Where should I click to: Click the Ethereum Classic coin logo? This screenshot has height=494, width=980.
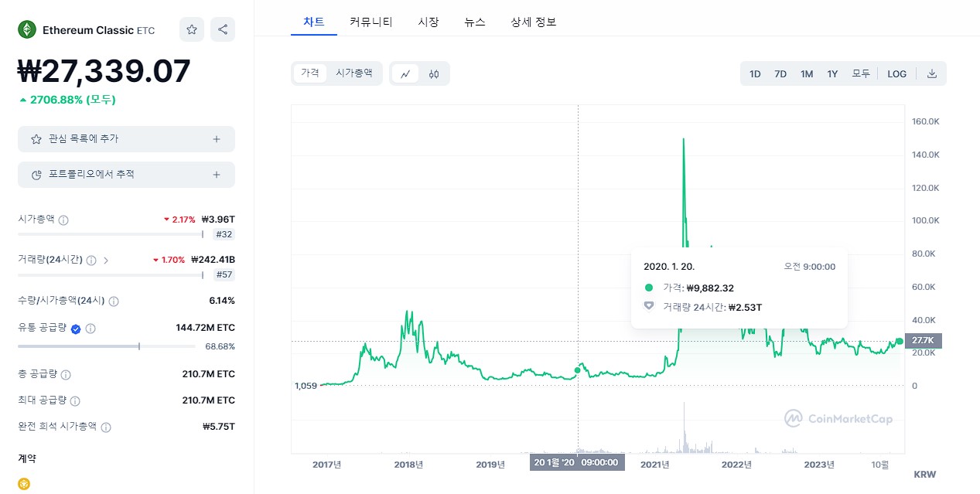coord(27,29)
